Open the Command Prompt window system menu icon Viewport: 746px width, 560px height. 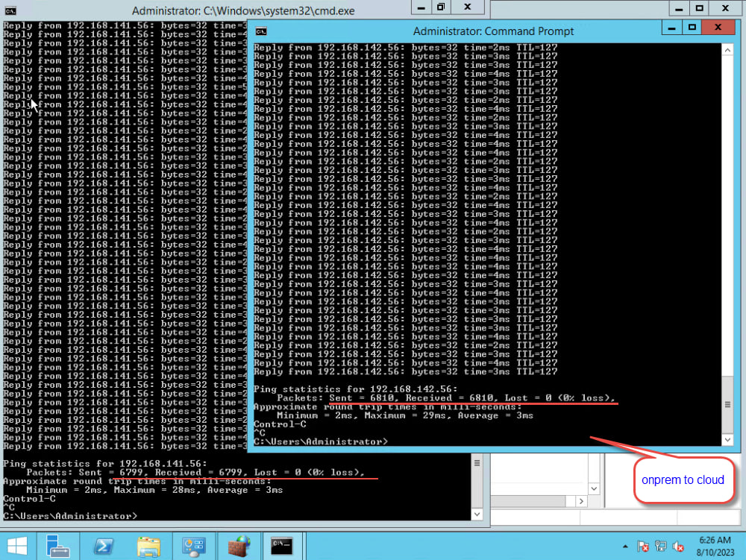pos(262,31)
